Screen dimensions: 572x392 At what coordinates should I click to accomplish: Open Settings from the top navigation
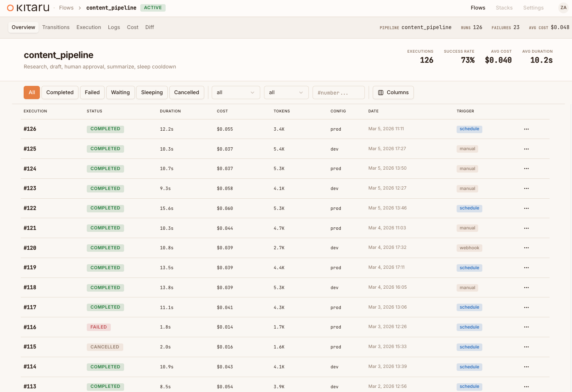pyautogui.click(x=533, y=7)
